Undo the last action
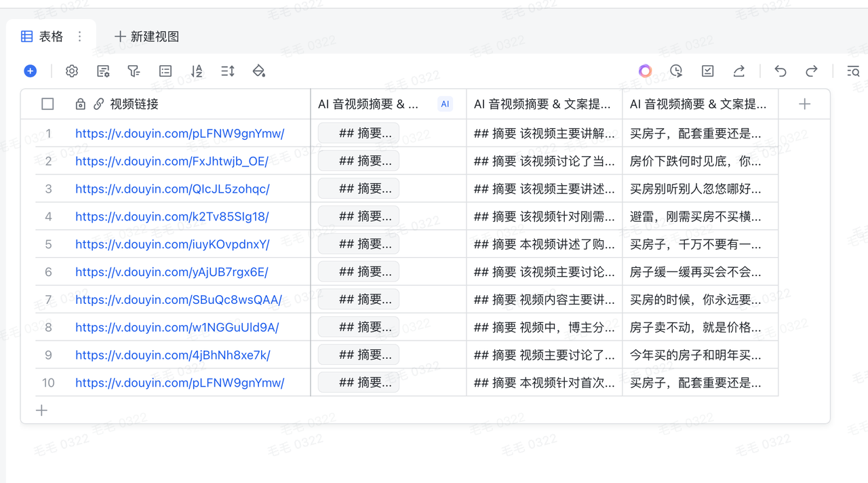 point(781,71)
